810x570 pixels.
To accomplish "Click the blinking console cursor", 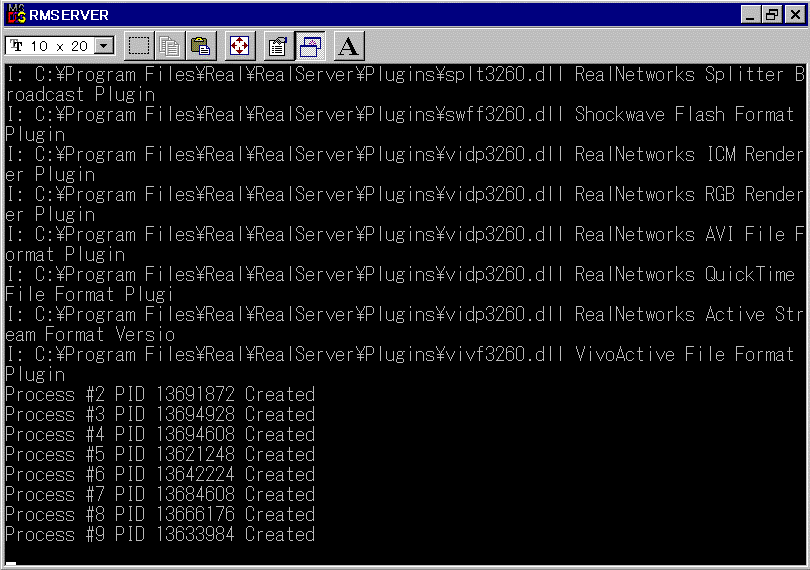I will pyautogui.click(x=11, y=563).
